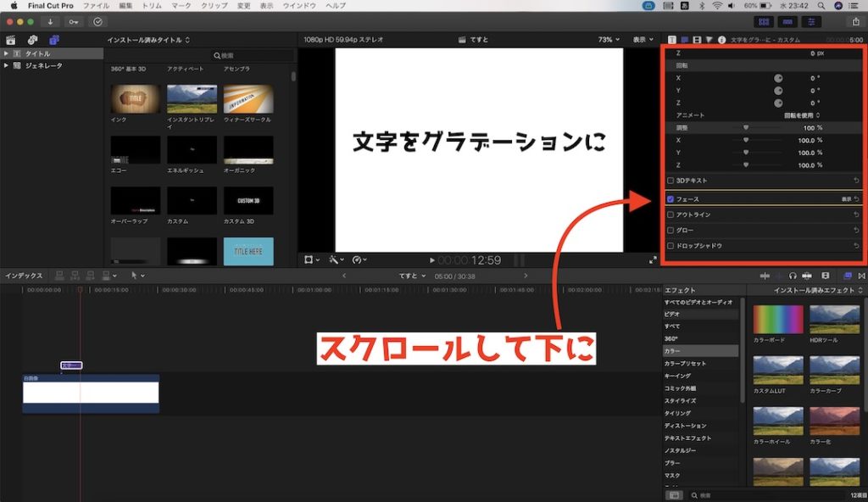This screenshot has width=868, height=502.
Task: Enable the 3Dテキスト checkbox
Action: coord(670,180)
